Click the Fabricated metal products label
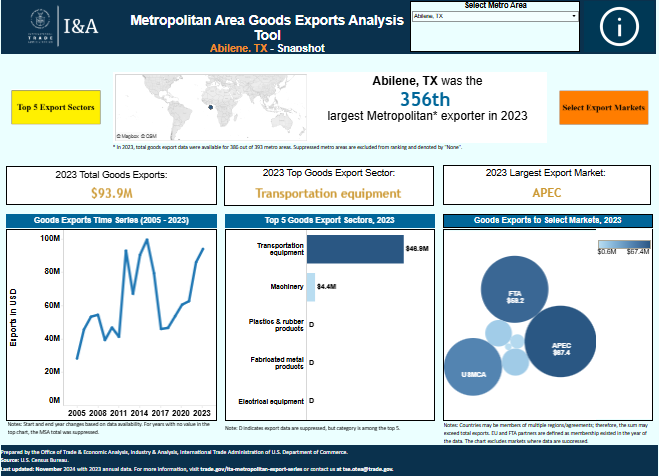Screen dimensions: 659x476 pyautogui.click(x=277, y=363)
